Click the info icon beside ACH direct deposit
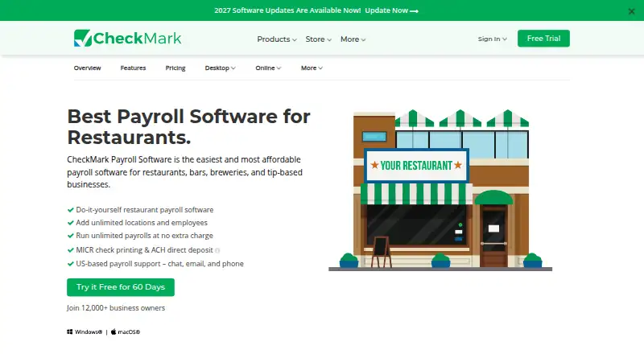Image resolution: width=644 pixels, height=354 pixels. [x=217, y=250]
